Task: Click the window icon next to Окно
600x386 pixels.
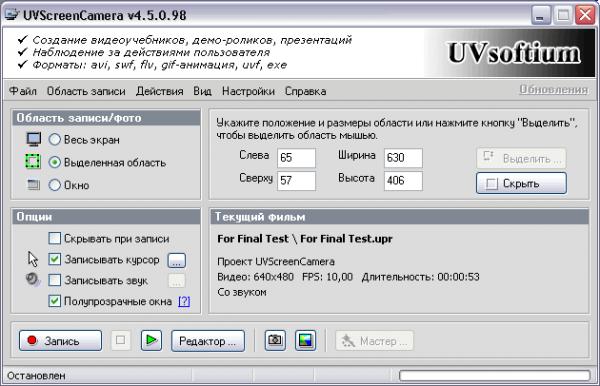Action: click(34, 185)
